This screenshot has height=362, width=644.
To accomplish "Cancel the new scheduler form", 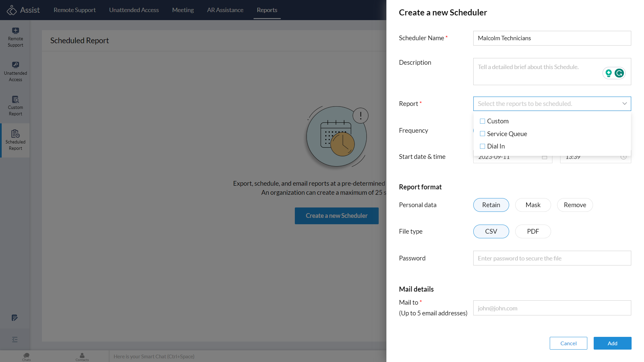I will [x=569, y=343].
